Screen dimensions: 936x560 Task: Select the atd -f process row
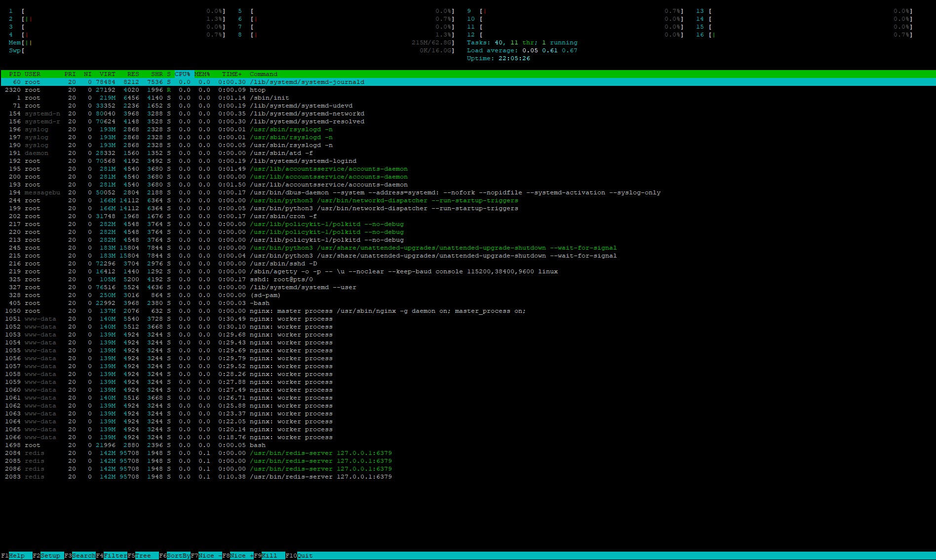point(468,153)
